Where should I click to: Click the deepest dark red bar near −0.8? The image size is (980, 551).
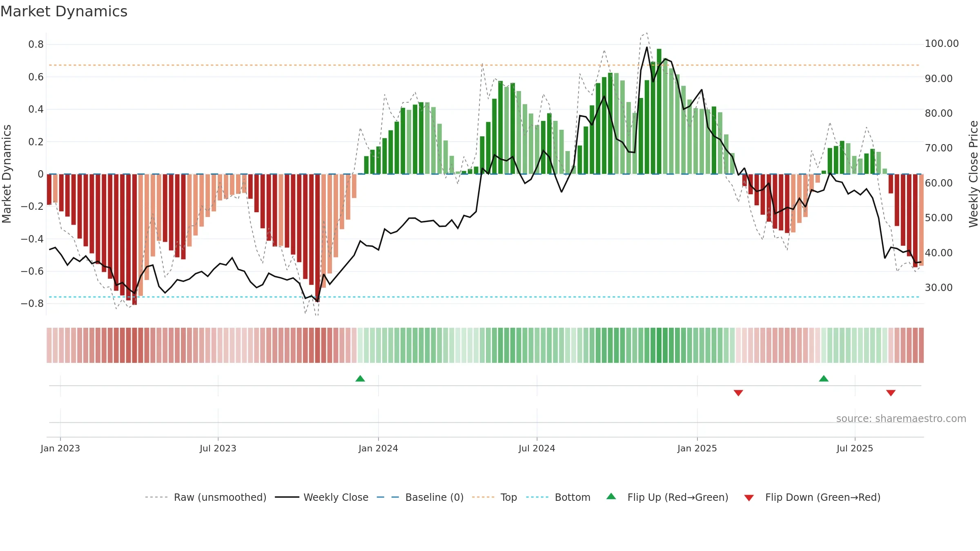(x=134, y=240)
